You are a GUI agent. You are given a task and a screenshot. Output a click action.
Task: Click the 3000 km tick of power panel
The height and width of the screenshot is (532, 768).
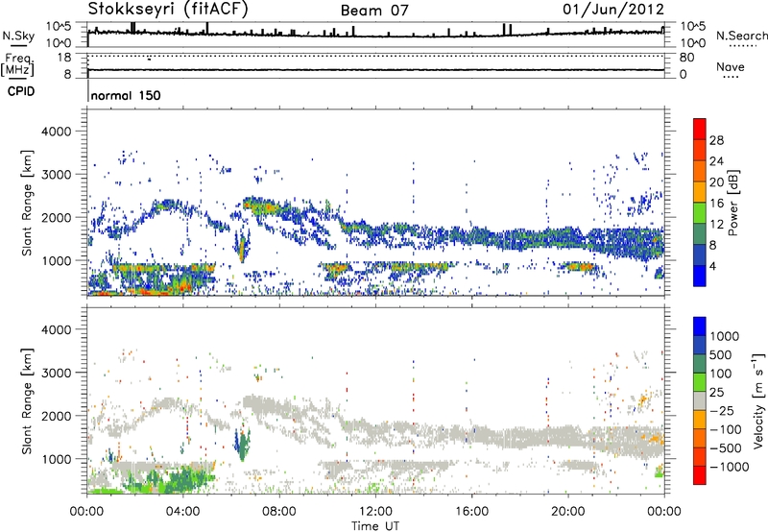tap(56, 175)
